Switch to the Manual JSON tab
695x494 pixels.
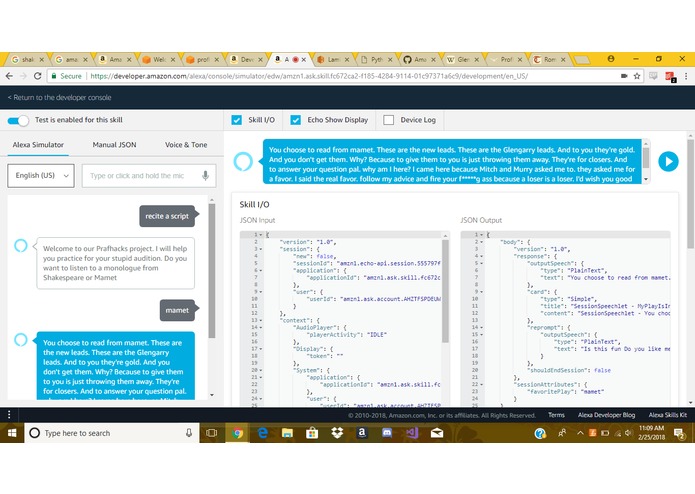114,145
